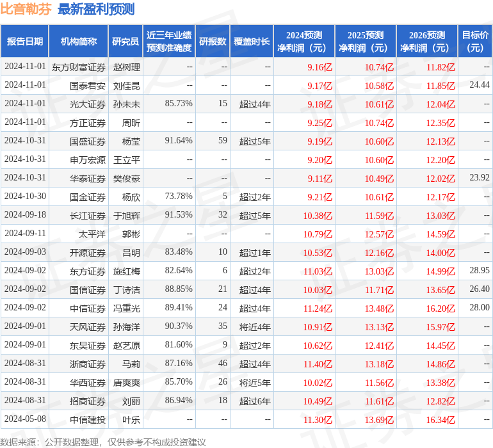Viewport: 493px width, 448px height.
Task: Click the 2024-05-08 report date cell
Action: pyautogui.click(x=25, y=420)
